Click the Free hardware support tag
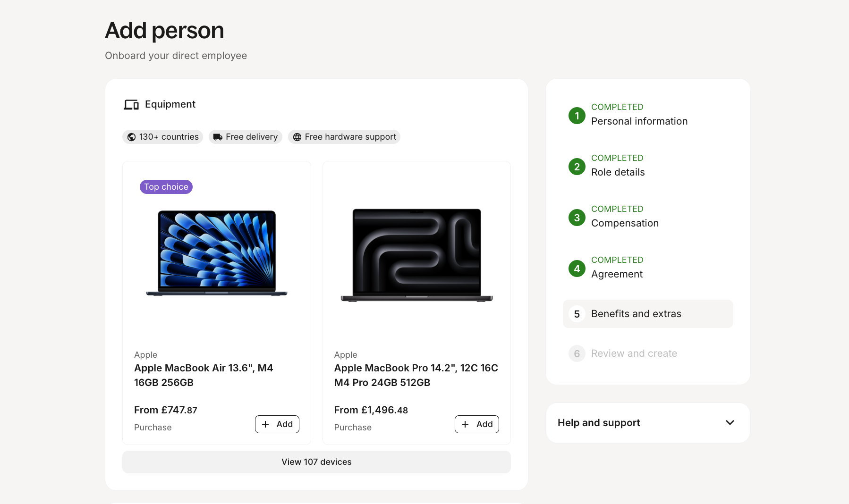The image size is (849, 504). [x=344, y=137]
